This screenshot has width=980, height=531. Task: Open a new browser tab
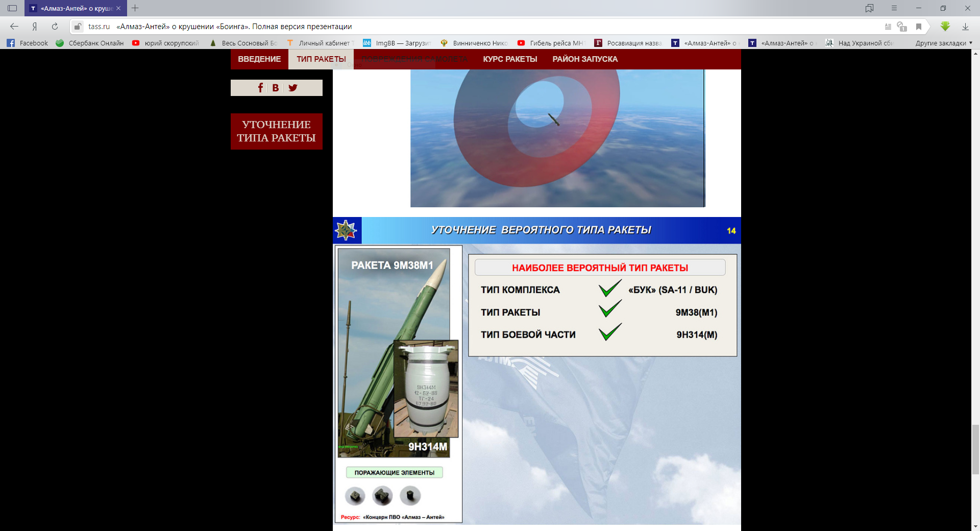tap(135, 8)
